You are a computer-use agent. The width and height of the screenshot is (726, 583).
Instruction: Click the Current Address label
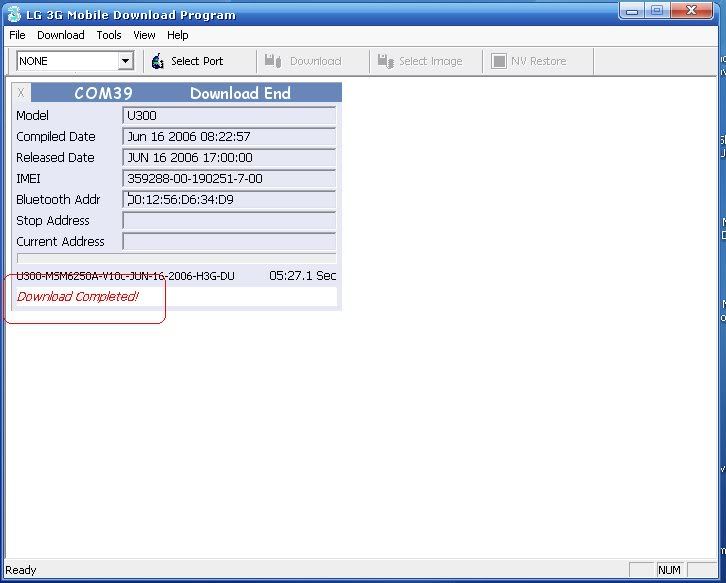coord(60,241)
